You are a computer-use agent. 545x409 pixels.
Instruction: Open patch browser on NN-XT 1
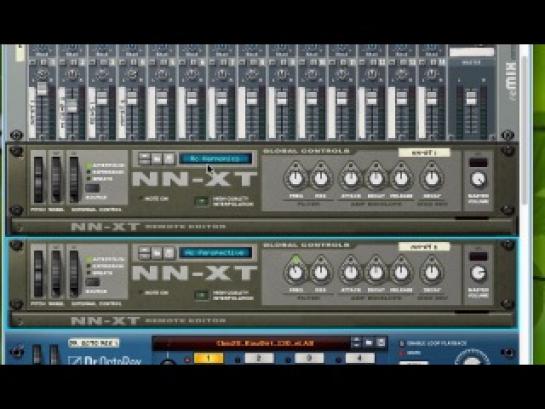point(157,159)
